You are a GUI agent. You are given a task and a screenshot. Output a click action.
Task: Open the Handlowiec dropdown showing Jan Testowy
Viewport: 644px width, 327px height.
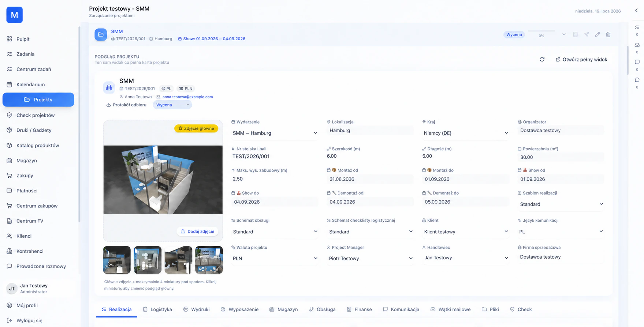coord(465,258)
